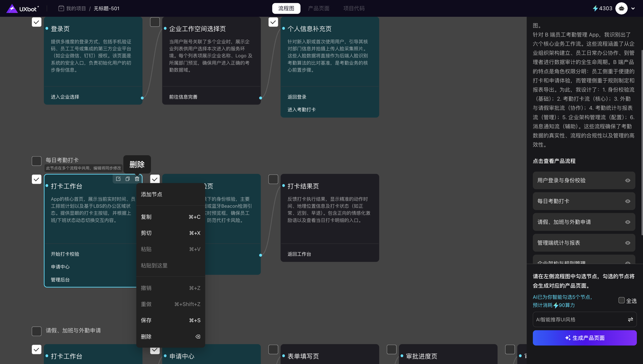Open the robot avatar profile icon
643x364 pixels.
click(x=621, y=8)
